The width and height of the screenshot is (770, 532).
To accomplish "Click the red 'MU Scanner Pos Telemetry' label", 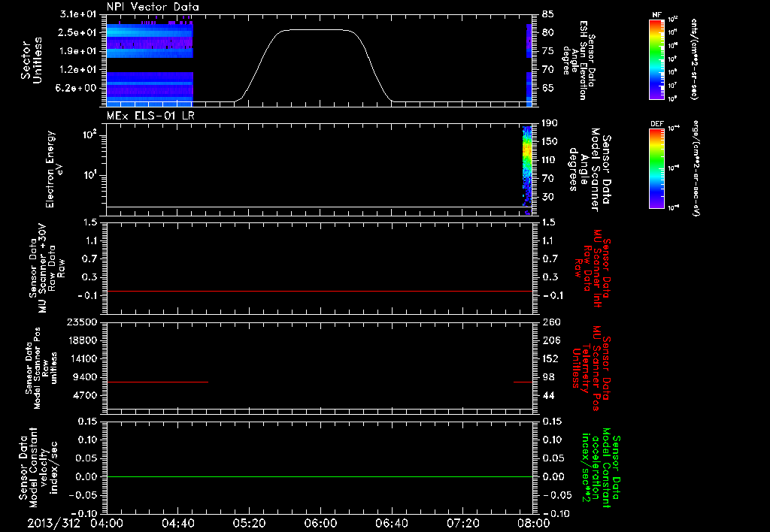I will pos(591,368).
